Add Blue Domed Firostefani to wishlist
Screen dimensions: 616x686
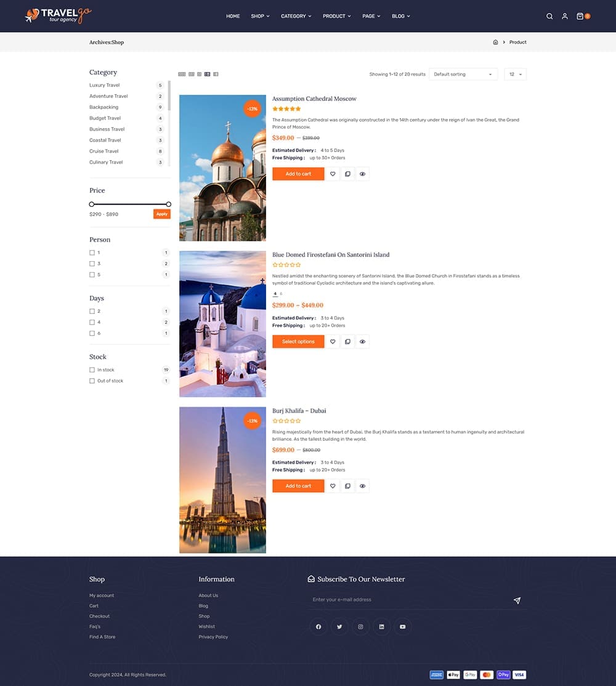tap(333, 342)
